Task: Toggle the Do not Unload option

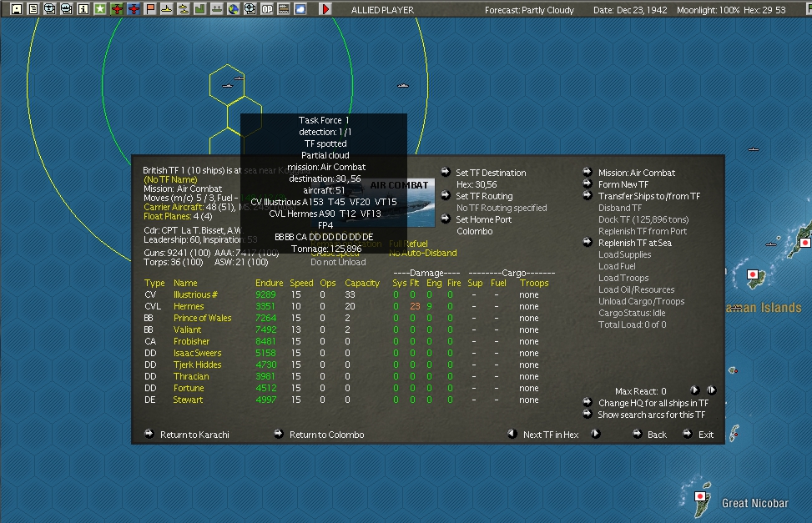Action: 338,261
